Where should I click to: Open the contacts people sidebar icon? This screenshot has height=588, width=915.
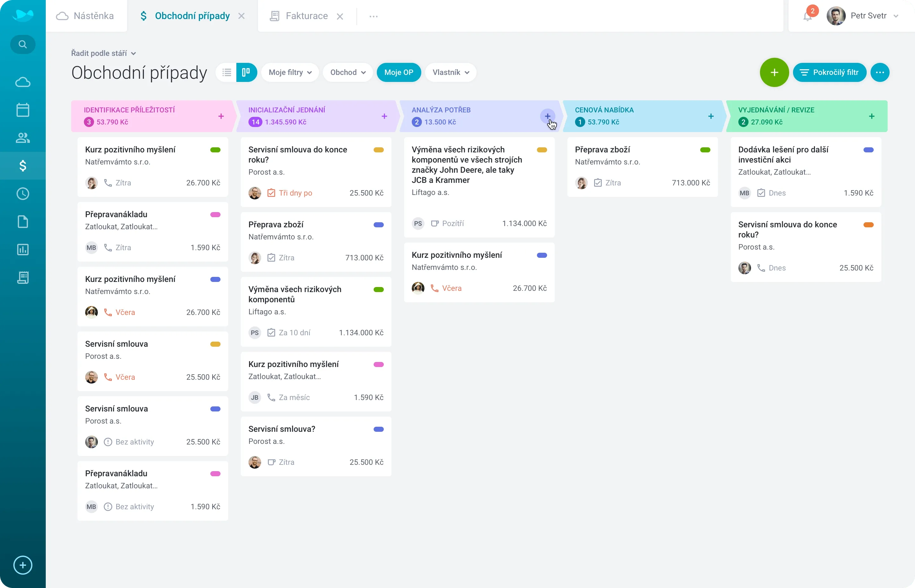pyautogui.click(x=23, y=138)
